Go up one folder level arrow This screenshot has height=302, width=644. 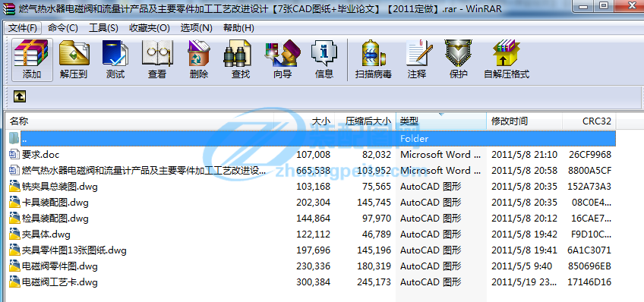click(x=20, y=96)
